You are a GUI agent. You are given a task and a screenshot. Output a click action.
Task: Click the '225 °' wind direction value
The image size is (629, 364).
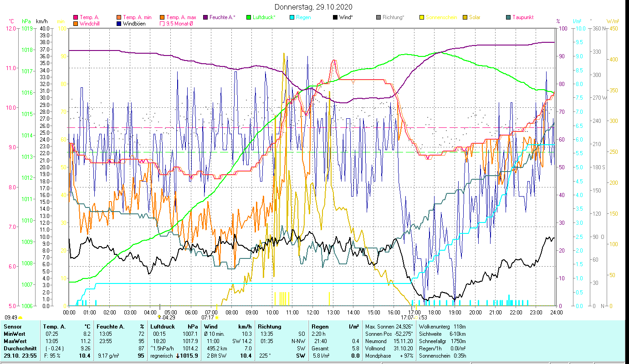(x=265, y=356)
